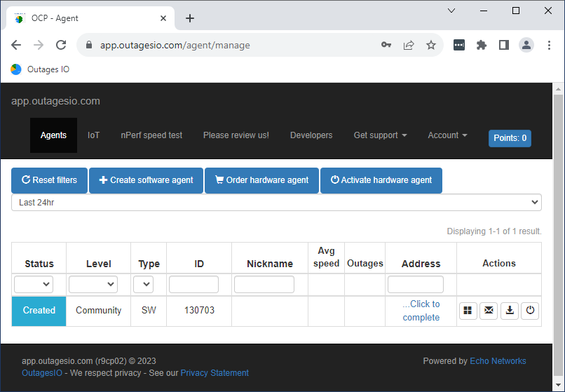Open the Outages IO bookmark
The width and height of the screenshot is (565, 392).
(x=40, y=69)
